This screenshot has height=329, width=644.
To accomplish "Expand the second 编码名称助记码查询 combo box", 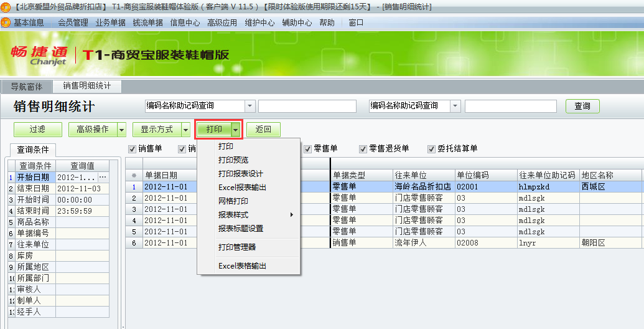I will [x=455, y=106].
